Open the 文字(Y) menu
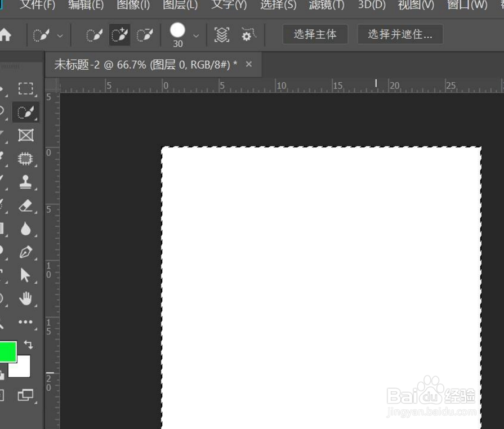This screenshot has height=429, width=504. click(229, 5)
